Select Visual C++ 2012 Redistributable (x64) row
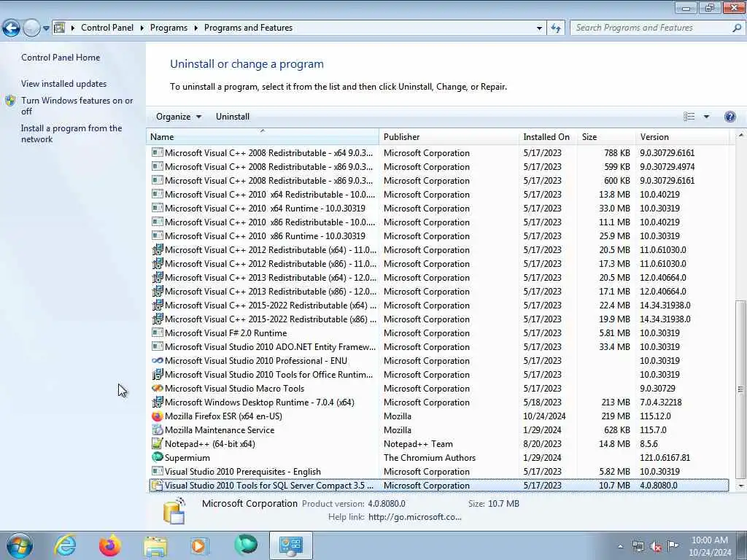Image resolution: width=747 pixels, height=560 pixels. point(438,250)
